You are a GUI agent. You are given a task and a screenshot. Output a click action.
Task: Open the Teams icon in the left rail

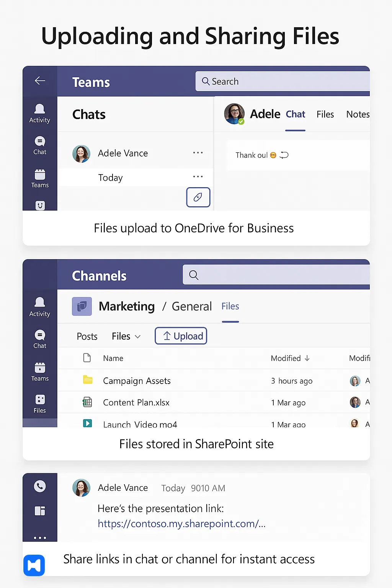39,178
